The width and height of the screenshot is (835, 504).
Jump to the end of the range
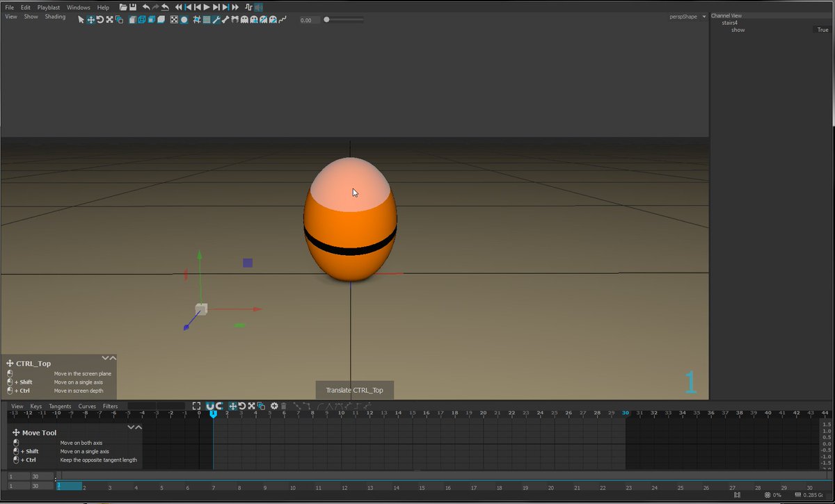pyautogui.click(x=225, y=7)
